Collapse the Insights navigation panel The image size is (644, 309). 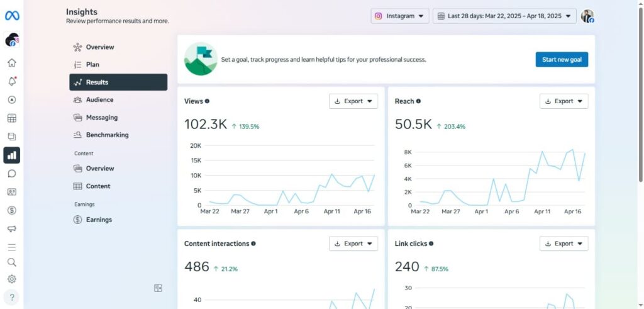(158, 288)
